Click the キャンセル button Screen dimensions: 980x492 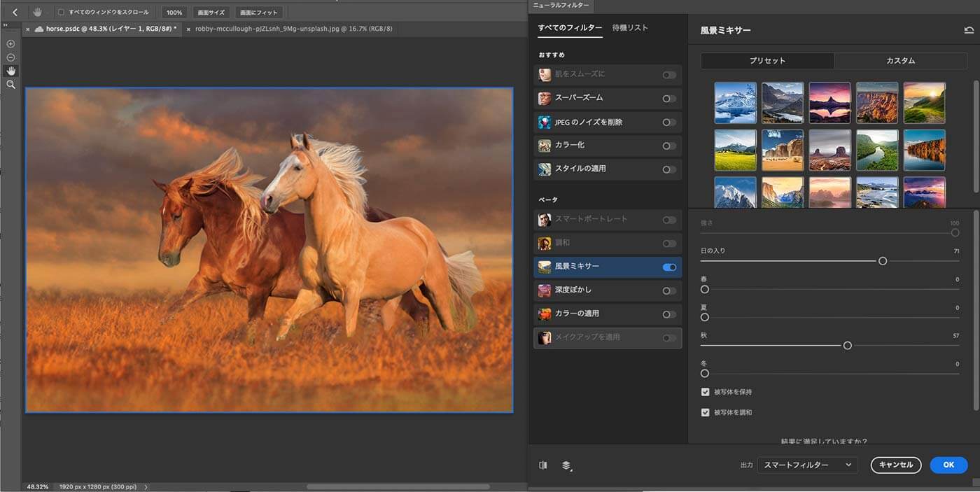coord(896,465)
